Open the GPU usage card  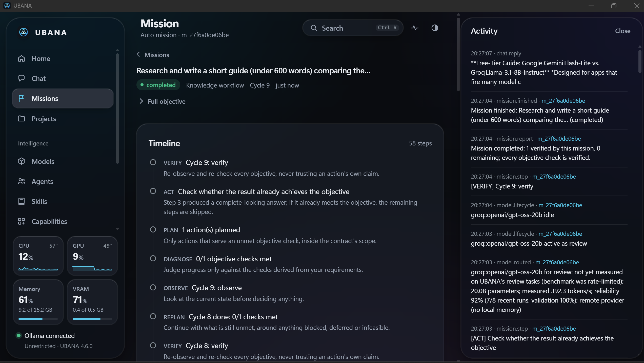(x=92, y=256)
